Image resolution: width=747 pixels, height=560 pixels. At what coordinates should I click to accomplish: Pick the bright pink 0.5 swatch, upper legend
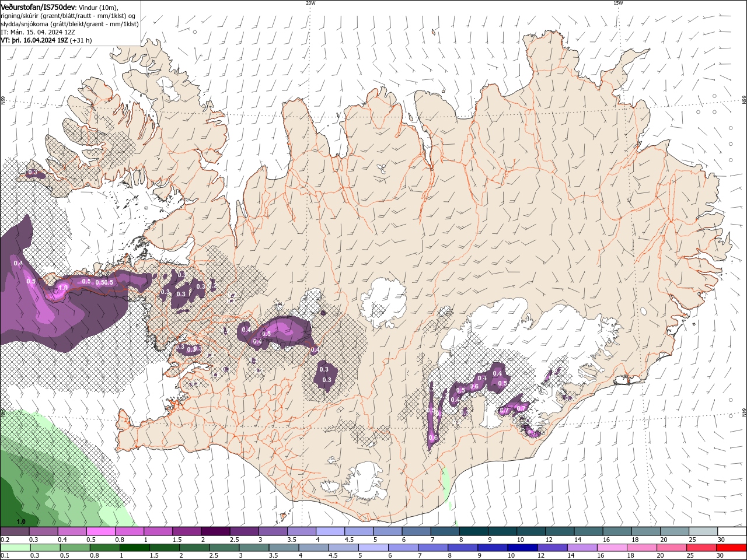[100, 531]
